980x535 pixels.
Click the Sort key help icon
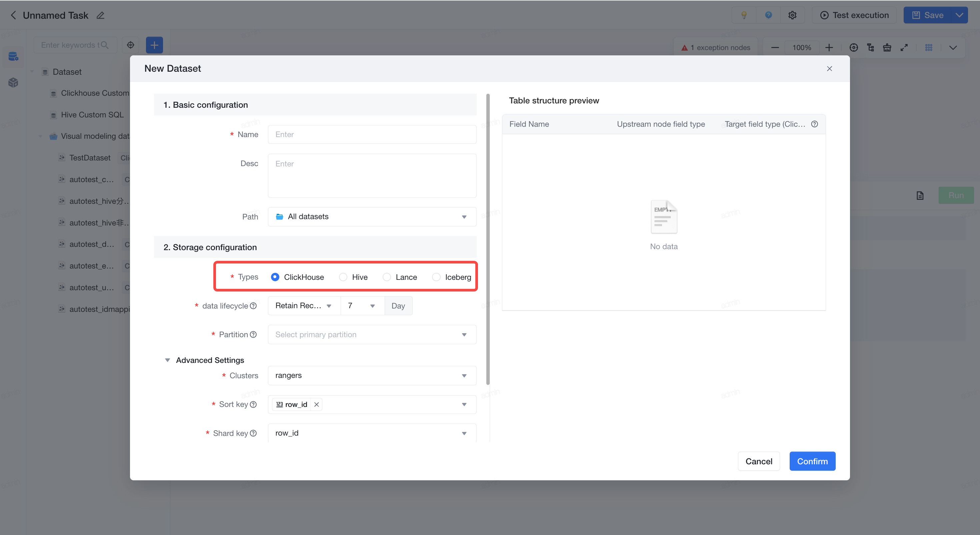point(253,404)
